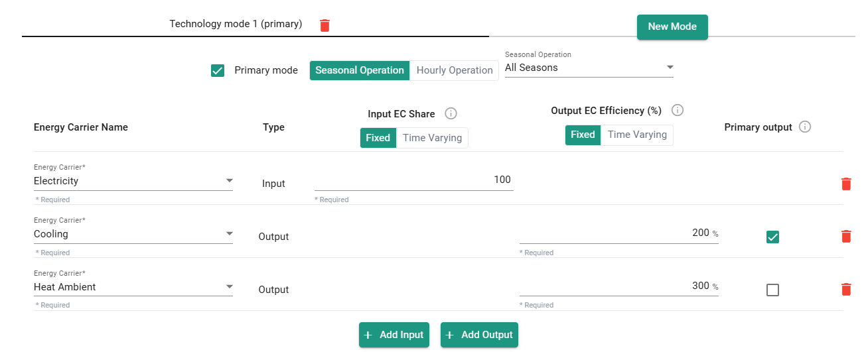868x352 pixels.
Task: Switch to the Technology mode 1 tab
Action: point(236,25)
